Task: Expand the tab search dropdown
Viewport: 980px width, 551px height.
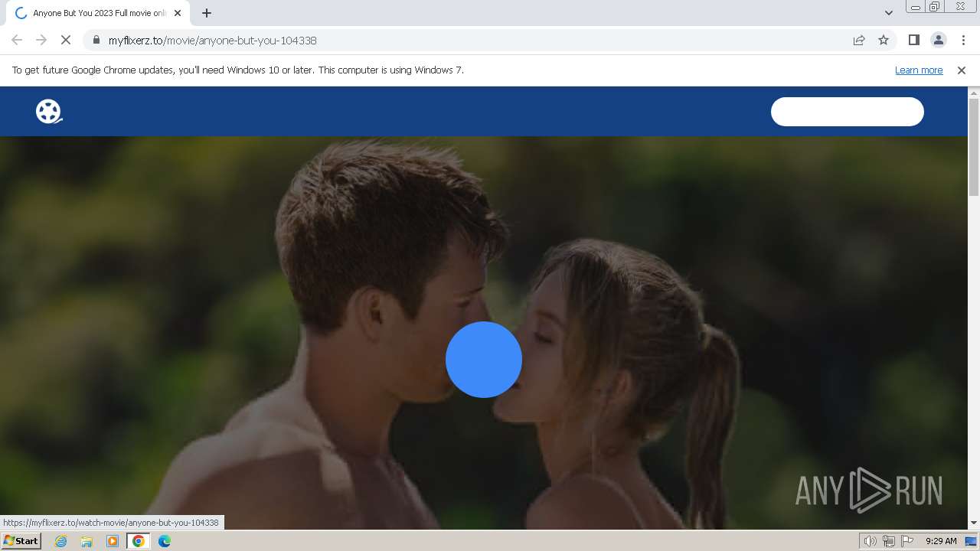Action: 888,13
